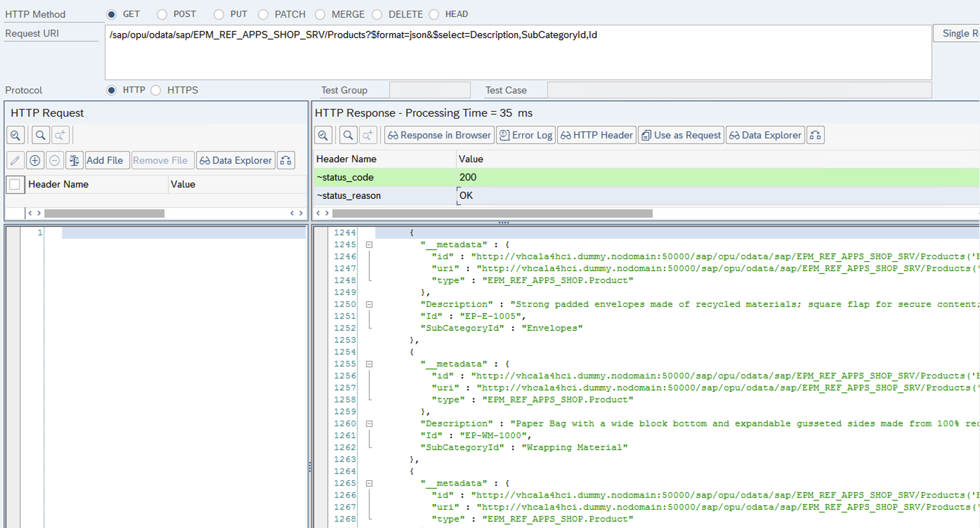Click the last icon after response Data Explorer

coord(815,135)
